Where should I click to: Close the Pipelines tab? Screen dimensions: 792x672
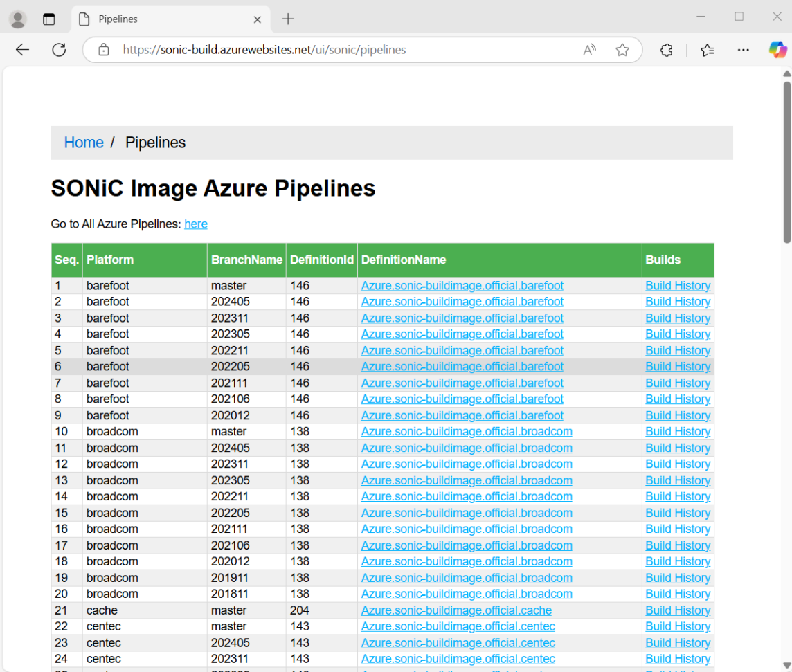coord(257,19)
